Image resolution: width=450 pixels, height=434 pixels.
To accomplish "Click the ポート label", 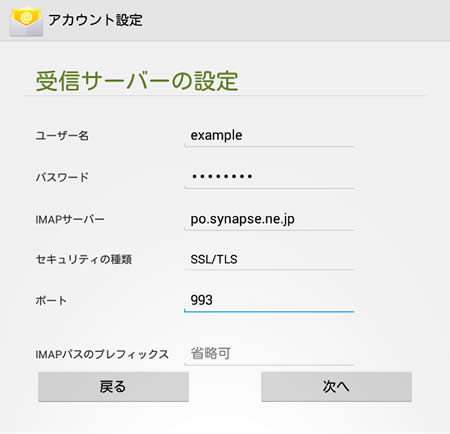I will (51, 300).
